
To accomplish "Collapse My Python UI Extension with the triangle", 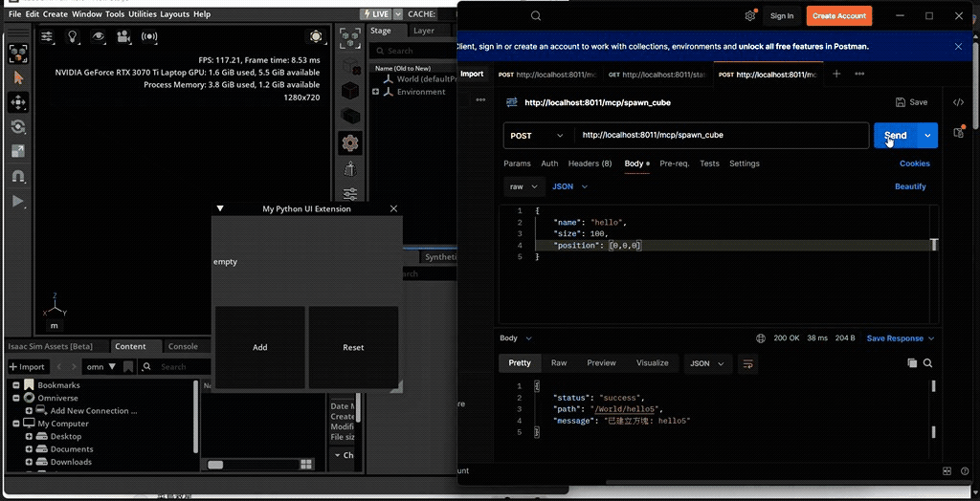I will click(220, 208).
